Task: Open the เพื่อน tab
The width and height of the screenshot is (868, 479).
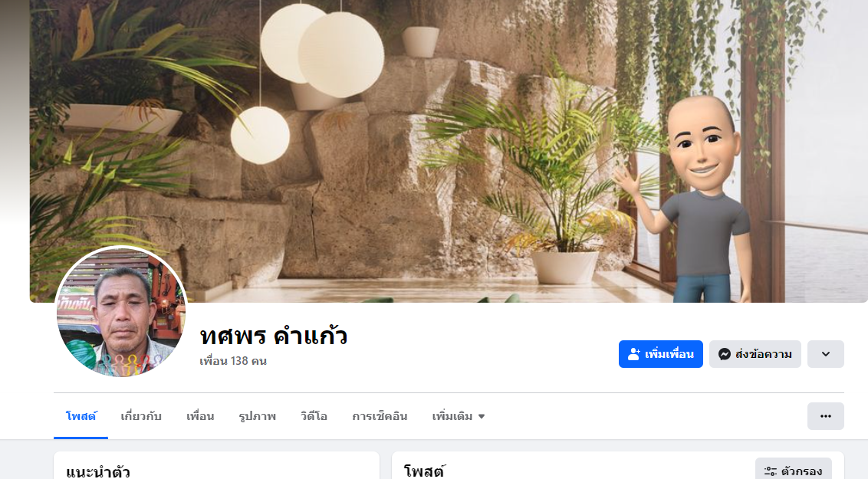Action: point(200,416)
